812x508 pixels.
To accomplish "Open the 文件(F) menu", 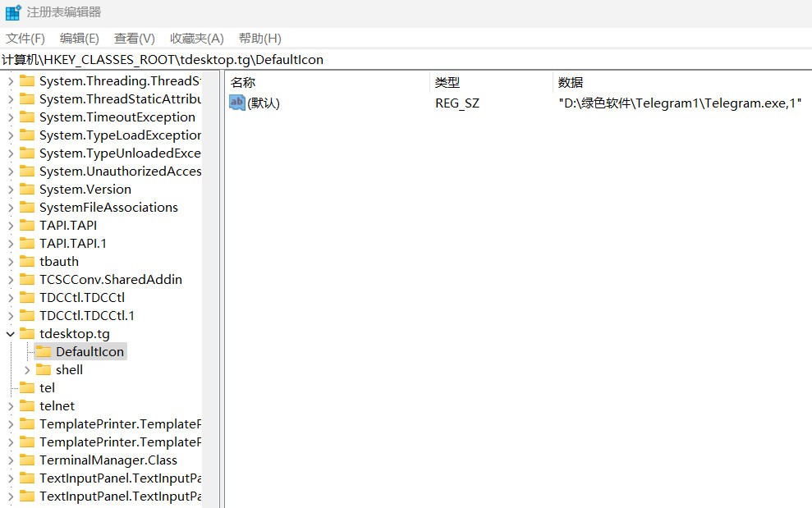I will [x=25, y=39].
